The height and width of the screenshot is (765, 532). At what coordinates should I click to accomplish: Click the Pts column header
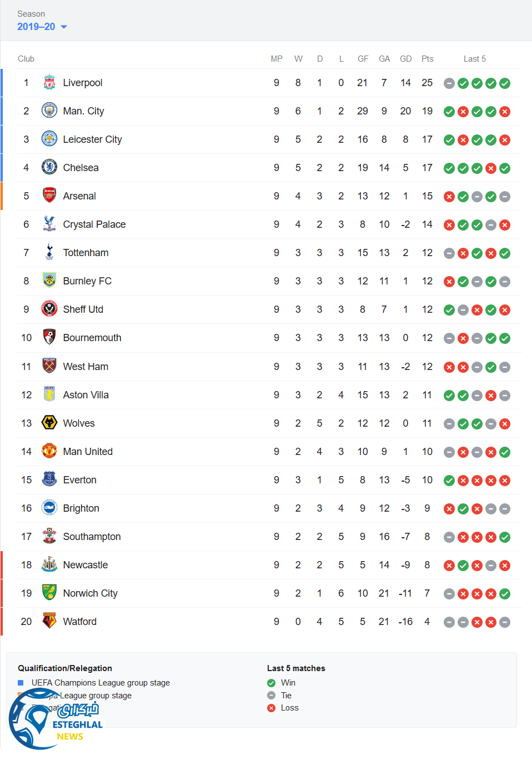[x=427, y=59]
